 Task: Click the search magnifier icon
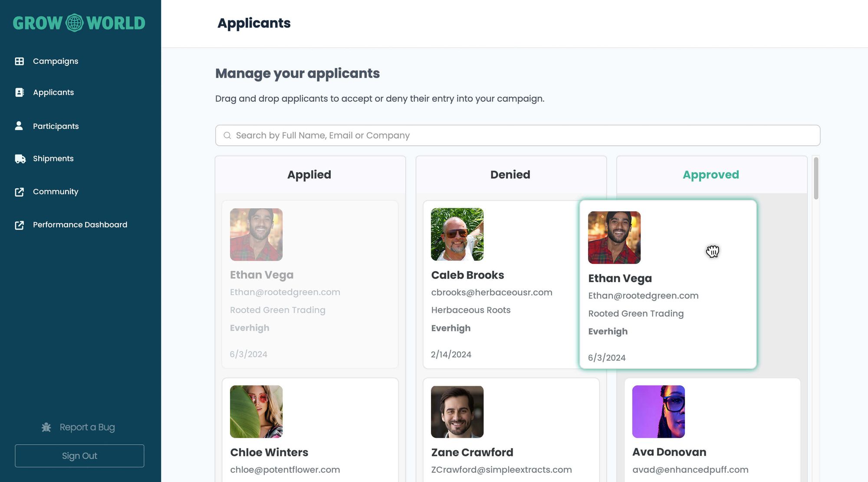click(227, 136)
